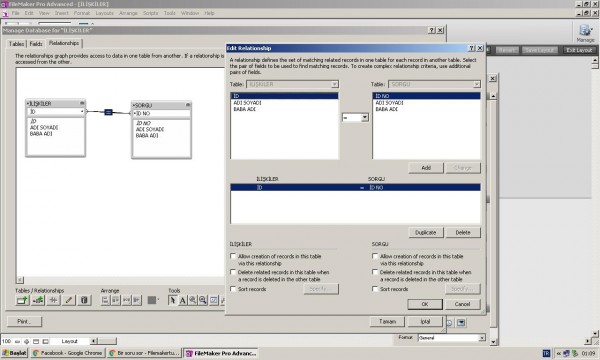600x360 pixels.
Task: Toggle Sort records for SORGU table
Action: point(375,289)
